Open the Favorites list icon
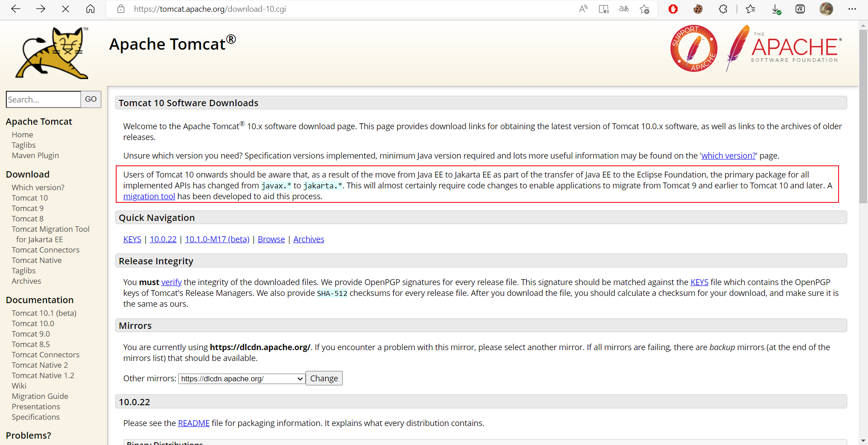This screenshot has height=445, width=868. pyautogui.click(x=750, y=9)
